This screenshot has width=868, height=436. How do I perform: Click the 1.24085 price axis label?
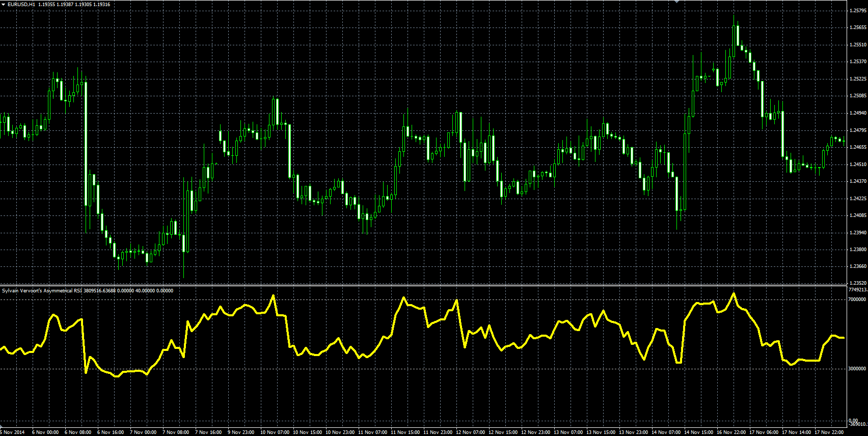click(858, 215)
